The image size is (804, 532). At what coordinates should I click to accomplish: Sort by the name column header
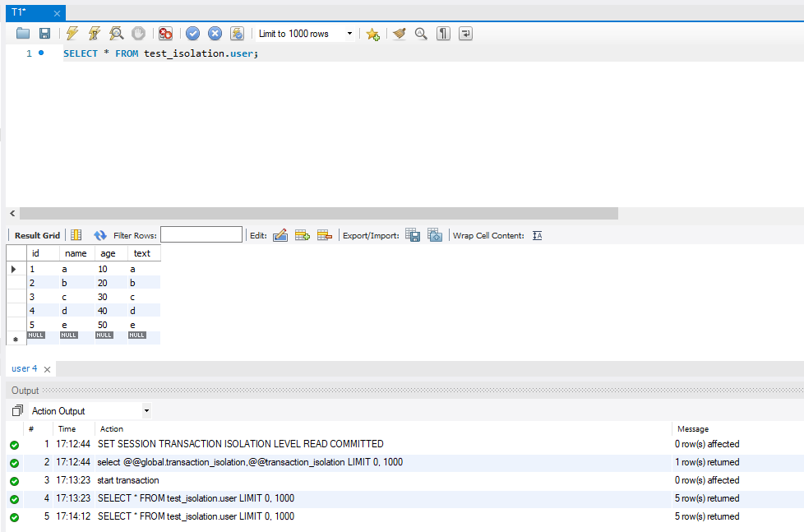click(77, 253)
